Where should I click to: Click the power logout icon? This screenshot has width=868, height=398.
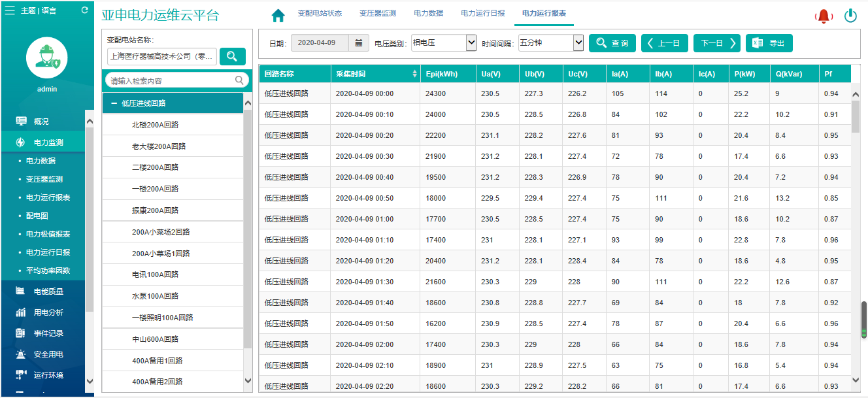(850, 16)
